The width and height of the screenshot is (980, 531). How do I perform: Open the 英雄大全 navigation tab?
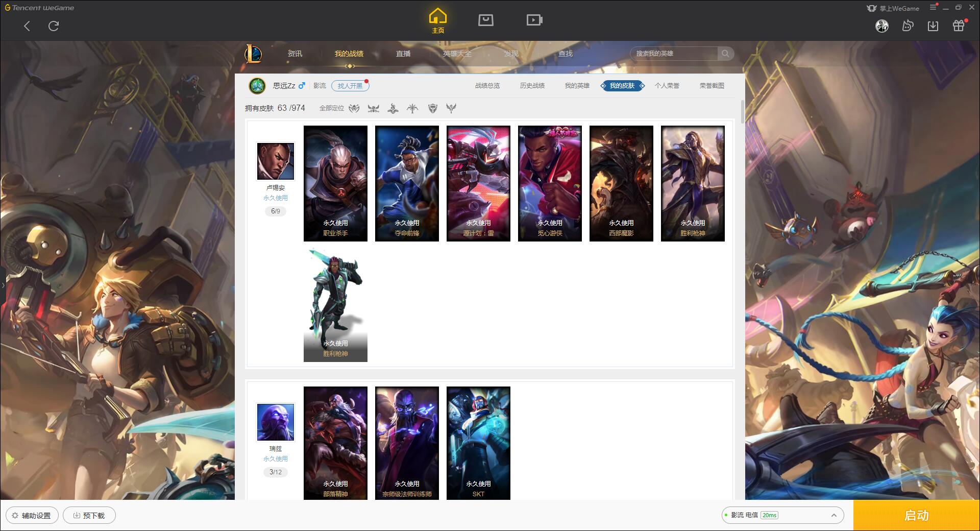click(457, 54)
